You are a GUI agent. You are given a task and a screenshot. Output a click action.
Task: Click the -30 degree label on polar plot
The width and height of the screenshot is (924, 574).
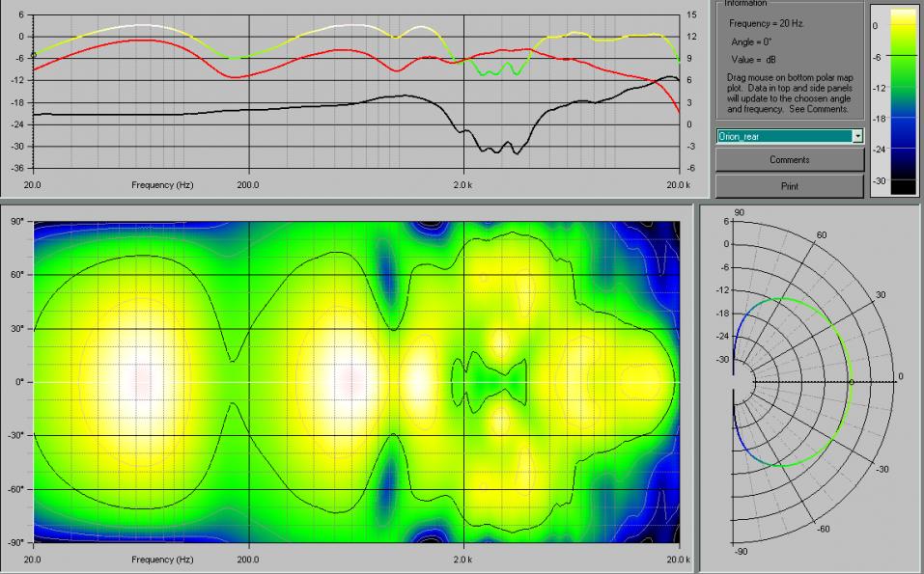pyautogui.click(x=882, y=469)
